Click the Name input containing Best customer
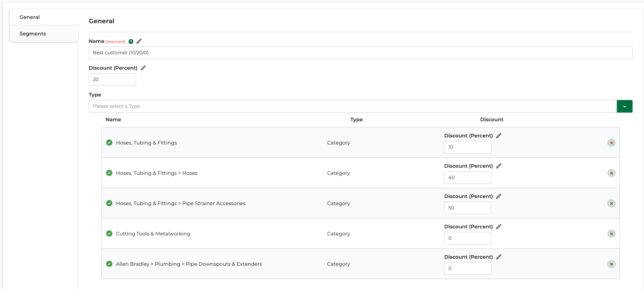 [360, 53]
